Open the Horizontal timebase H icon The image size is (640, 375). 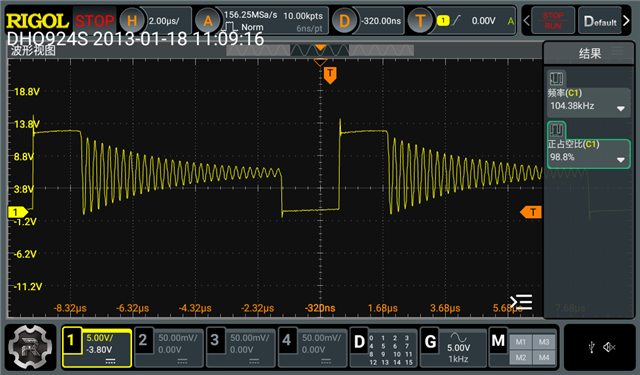132,20
